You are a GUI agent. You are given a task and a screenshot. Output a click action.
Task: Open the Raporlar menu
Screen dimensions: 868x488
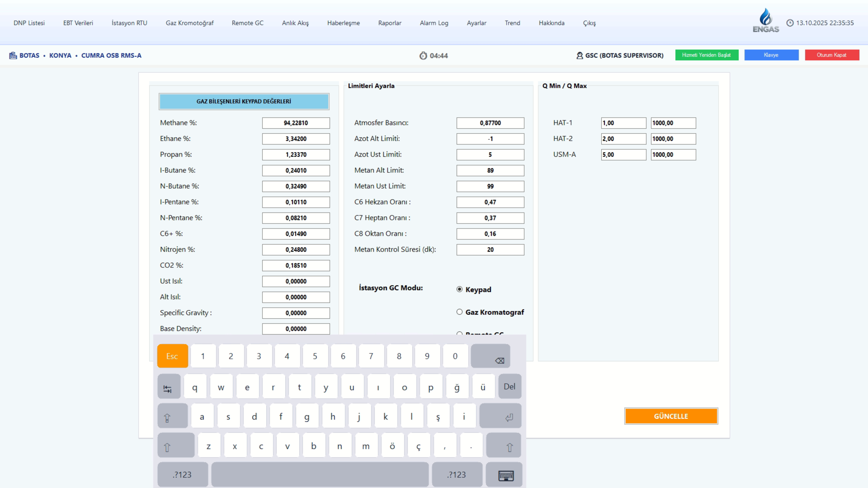click(389, 23)
